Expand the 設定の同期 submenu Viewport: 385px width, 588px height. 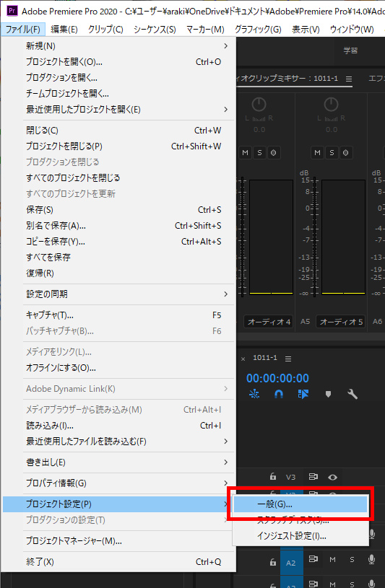(x=118, y=294)
